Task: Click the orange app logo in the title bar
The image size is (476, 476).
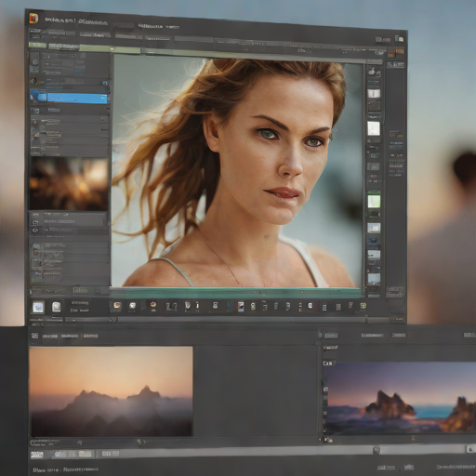Action: 33,19
